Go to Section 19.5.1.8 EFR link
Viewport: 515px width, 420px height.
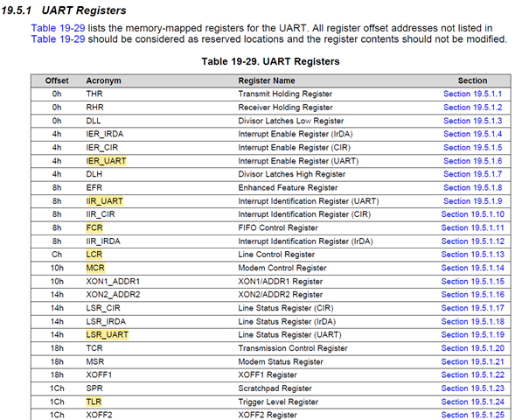pos(472,187)
